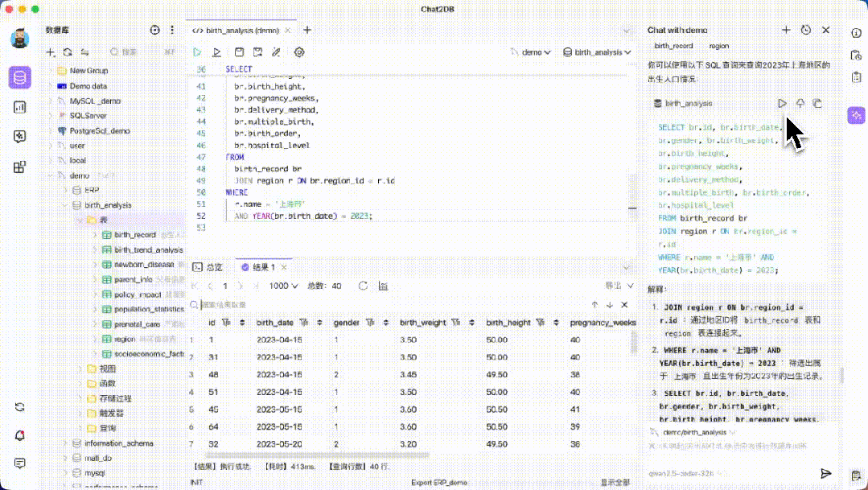This screenshot has height=490, width=868.
Task: Copy the chat-generated SQL snippet
Action: [x=817, y=103]
